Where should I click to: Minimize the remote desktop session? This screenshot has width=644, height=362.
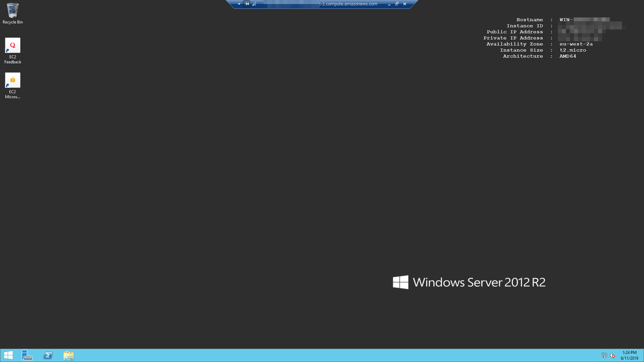click(x=389, y=4)
